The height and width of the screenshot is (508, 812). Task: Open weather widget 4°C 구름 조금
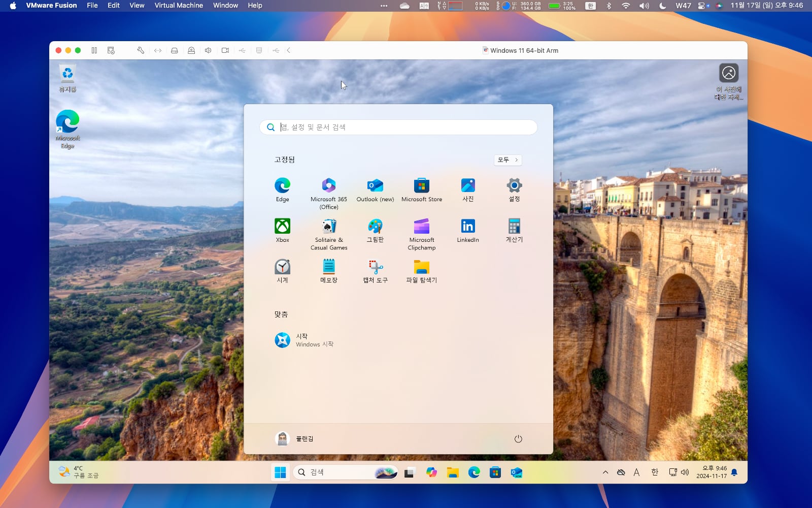point(79,472)
